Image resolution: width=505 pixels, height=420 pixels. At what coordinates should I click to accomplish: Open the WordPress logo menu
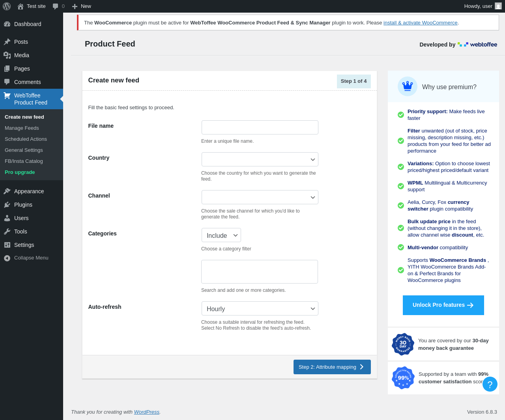click(7, 6)
